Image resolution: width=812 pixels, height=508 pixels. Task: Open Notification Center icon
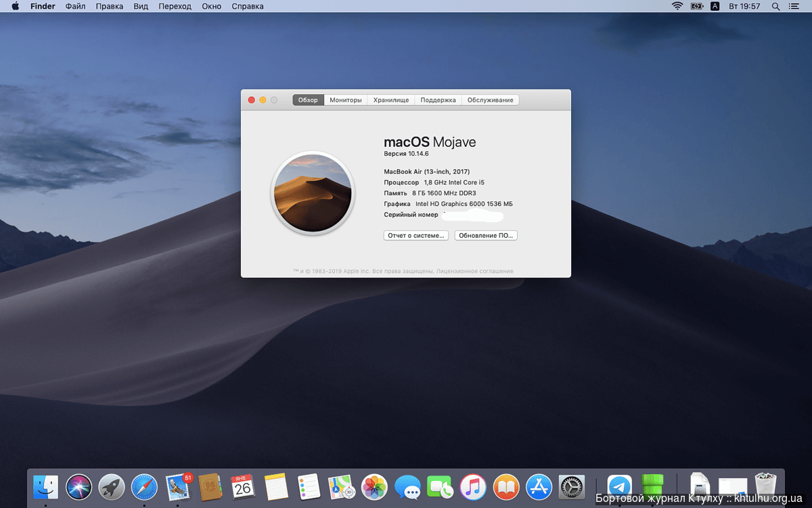pos(794,6)
